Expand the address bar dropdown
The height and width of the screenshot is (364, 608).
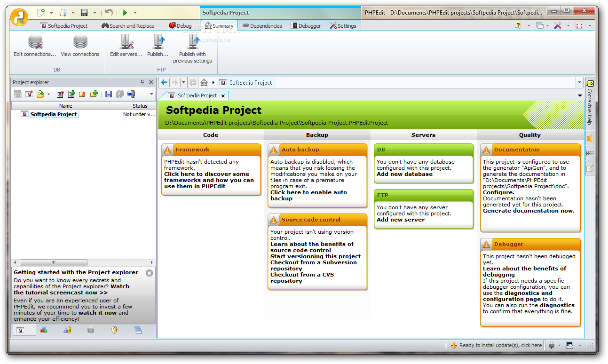579,82
